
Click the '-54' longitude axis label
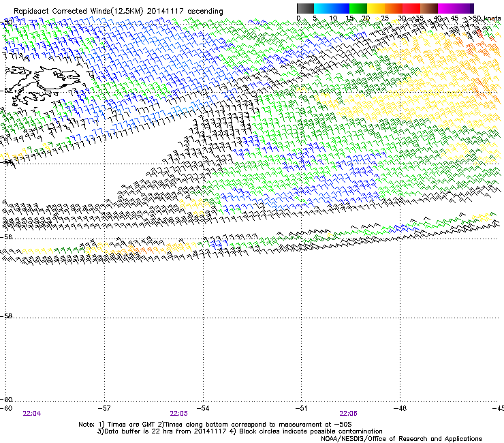(203, 408)
